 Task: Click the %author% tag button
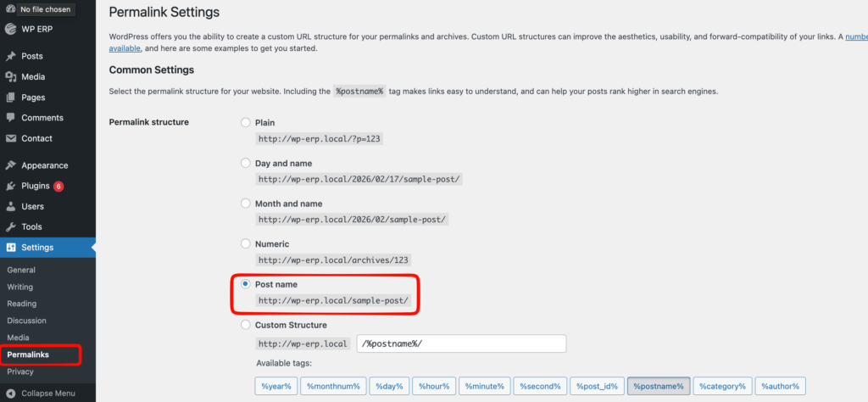[780, 386]
